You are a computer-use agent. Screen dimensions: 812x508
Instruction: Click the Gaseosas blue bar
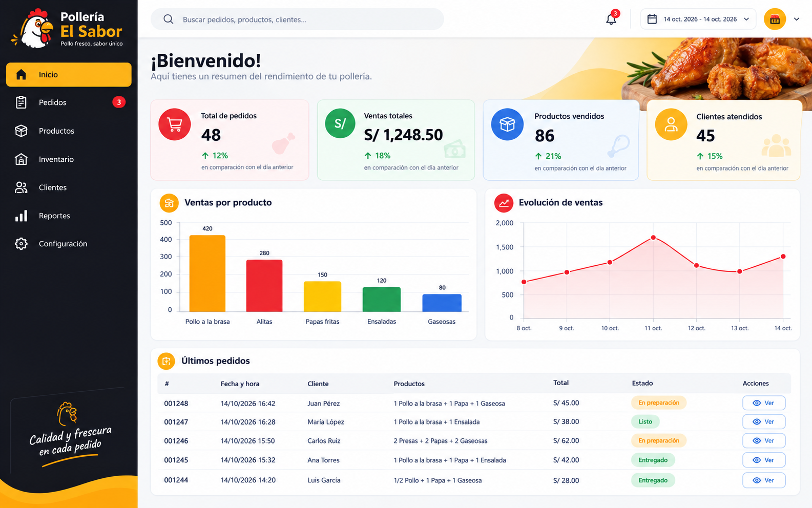(x=442, y=303)
